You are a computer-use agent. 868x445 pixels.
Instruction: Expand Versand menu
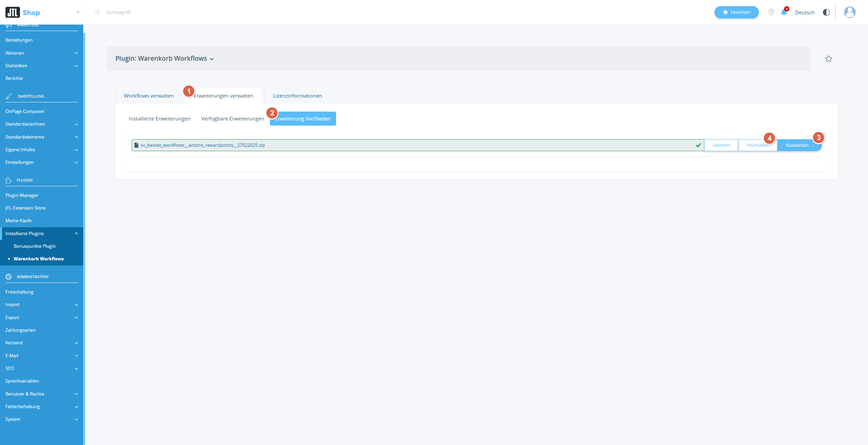[42, 343]
